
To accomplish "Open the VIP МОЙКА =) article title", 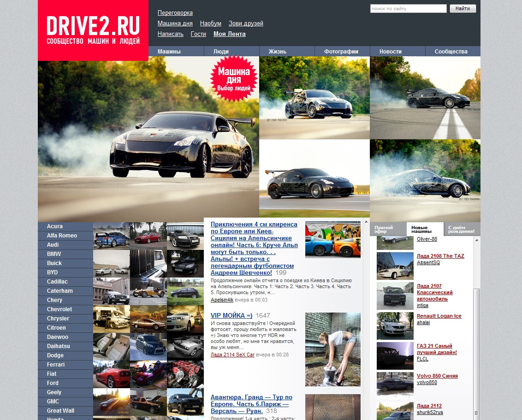I will (x=231, y=315).
